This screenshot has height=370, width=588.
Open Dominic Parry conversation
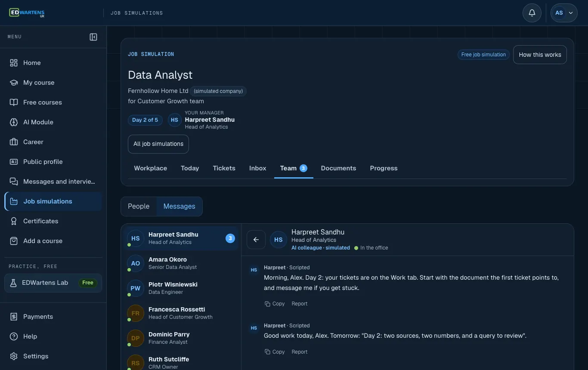point(181,338)
